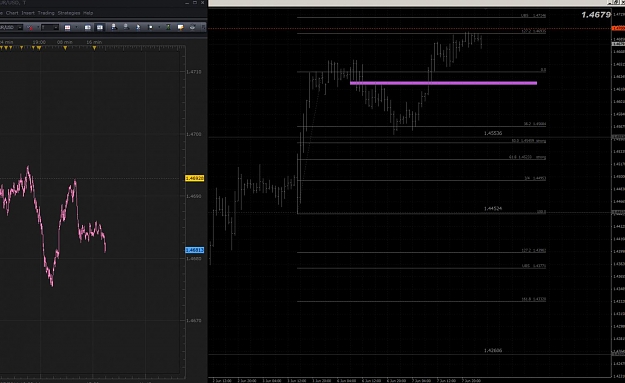Click the red-striped calendar toolbar icon
Viewport: 625px width, 383px height.
(x=67, y=27)
